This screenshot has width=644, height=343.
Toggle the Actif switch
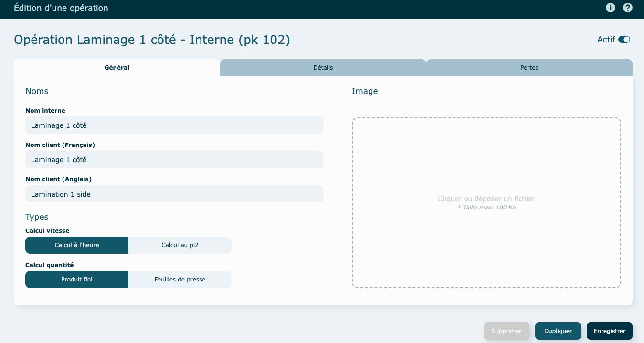pos(624,40)
